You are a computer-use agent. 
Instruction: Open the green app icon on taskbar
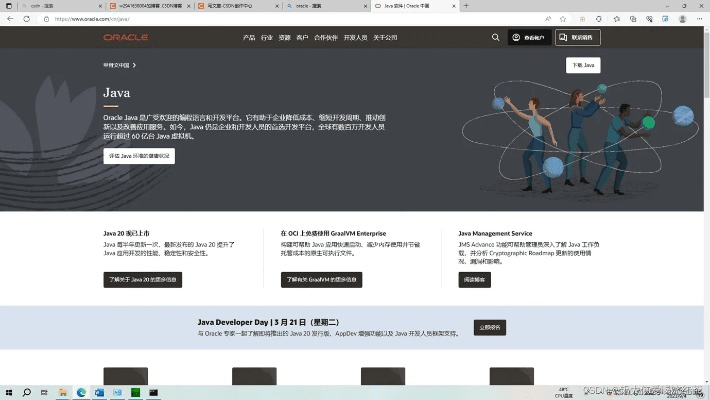coord(135,392)
